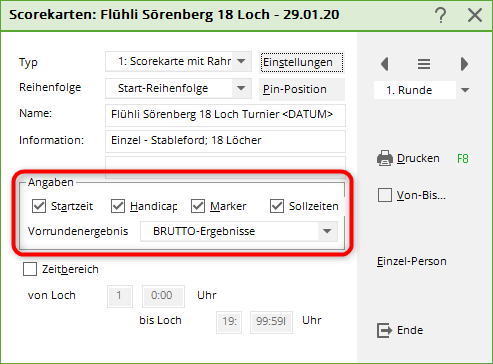Screen dimensions: 493x364
Task: Click the Pin-Position button
Action: [x=302, y=89]
